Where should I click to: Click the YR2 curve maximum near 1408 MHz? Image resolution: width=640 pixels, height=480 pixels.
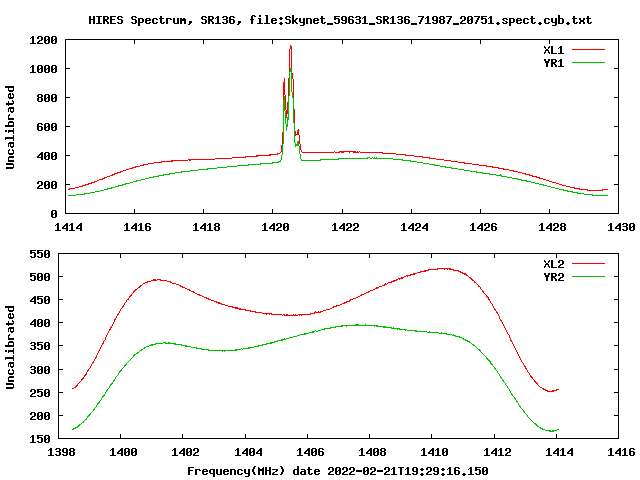[x=358, y=325]
